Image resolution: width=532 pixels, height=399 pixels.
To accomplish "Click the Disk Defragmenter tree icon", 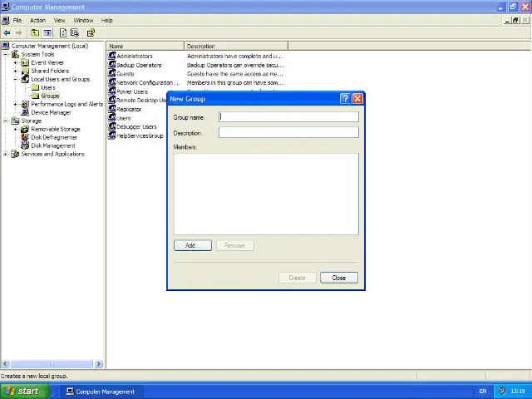I will coord(25,137).
